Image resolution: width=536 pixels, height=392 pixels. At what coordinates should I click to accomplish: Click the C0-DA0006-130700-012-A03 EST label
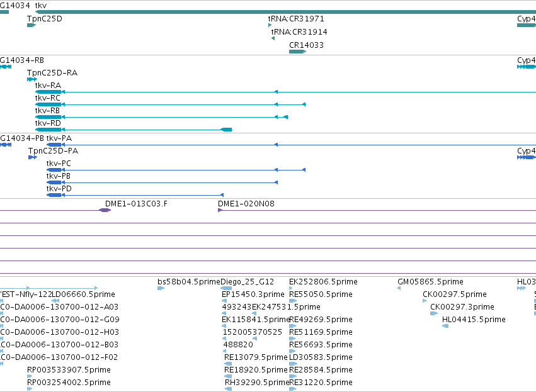point(59,307)
